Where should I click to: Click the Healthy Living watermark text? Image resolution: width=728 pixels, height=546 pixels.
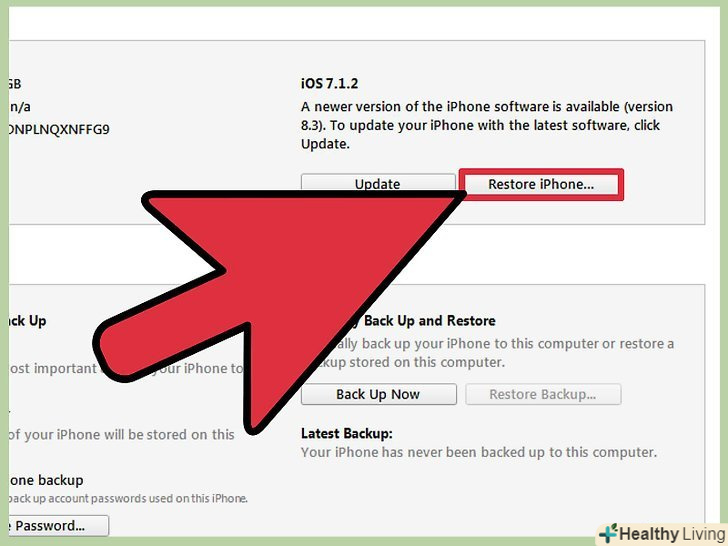(x=672, y=534)
